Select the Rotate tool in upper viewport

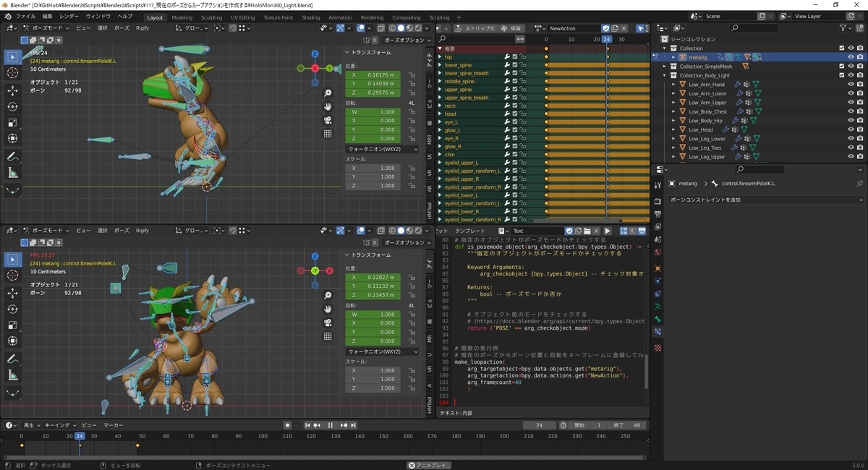13,106
